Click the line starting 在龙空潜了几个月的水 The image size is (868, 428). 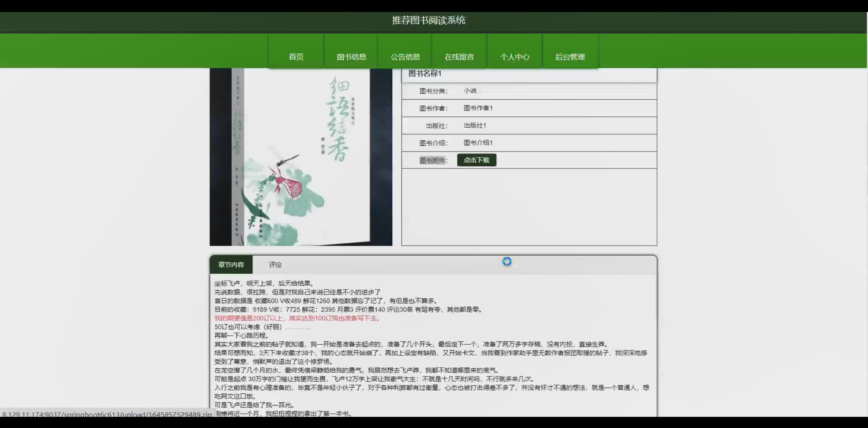(358, 370)
